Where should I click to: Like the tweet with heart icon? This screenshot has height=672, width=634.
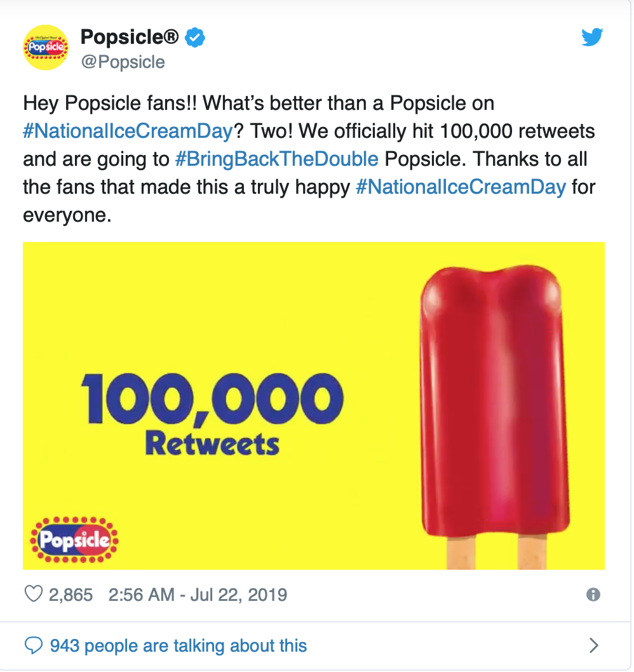point(34,594)
